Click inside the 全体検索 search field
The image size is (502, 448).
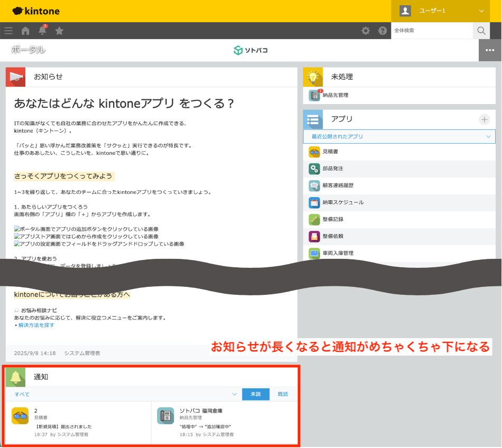pyautogui.click(x=433, y=31)
